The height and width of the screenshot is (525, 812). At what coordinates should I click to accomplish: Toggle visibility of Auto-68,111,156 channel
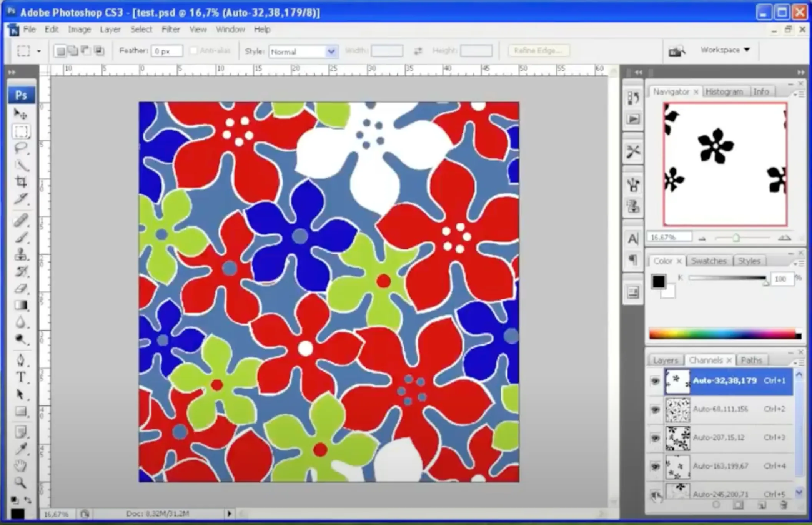(x=655, y=409)
